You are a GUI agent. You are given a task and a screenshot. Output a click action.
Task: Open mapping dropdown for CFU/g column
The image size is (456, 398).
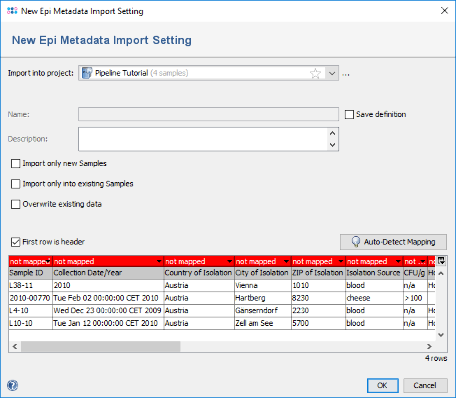click(423, 261)
